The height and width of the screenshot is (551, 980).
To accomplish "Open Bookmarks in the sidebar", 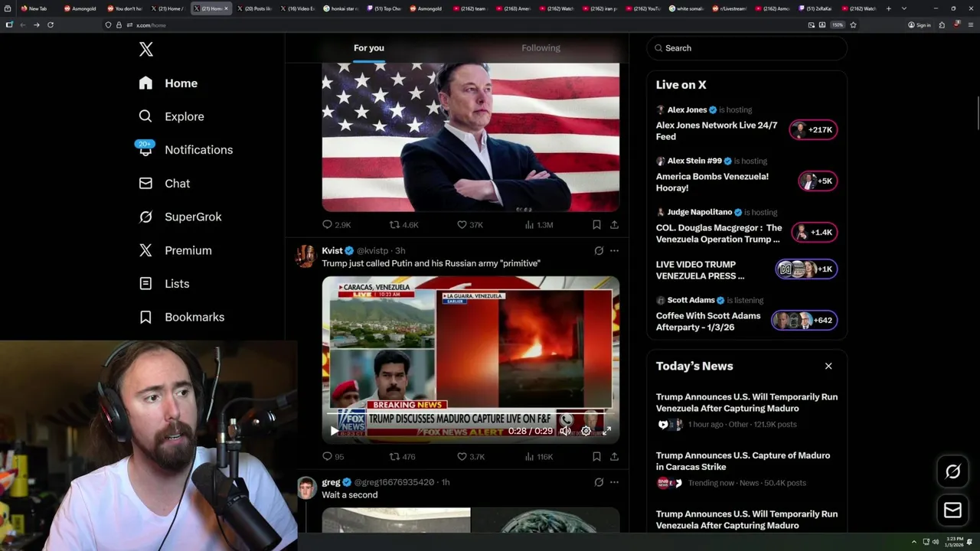I will [x=182, y=317].
